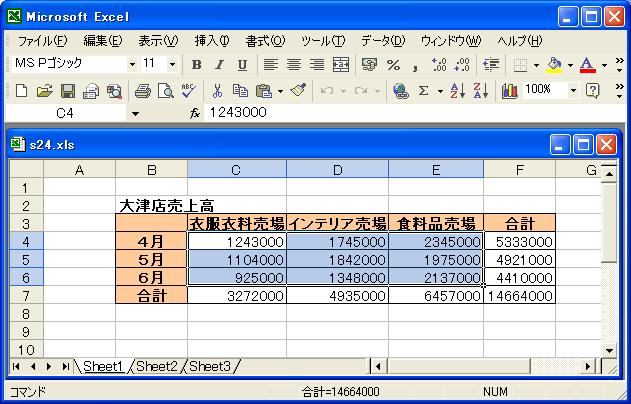This screenshot has height=404, width=631.
Task: Open the 編集 menu
Action: (x=103, y=41)
